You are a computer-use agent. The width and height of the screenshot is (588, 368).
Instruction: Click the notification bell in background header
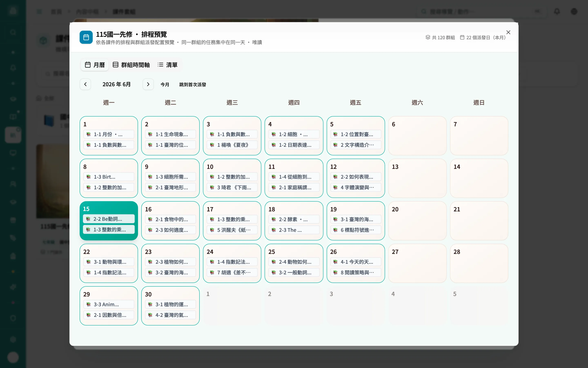557,11
